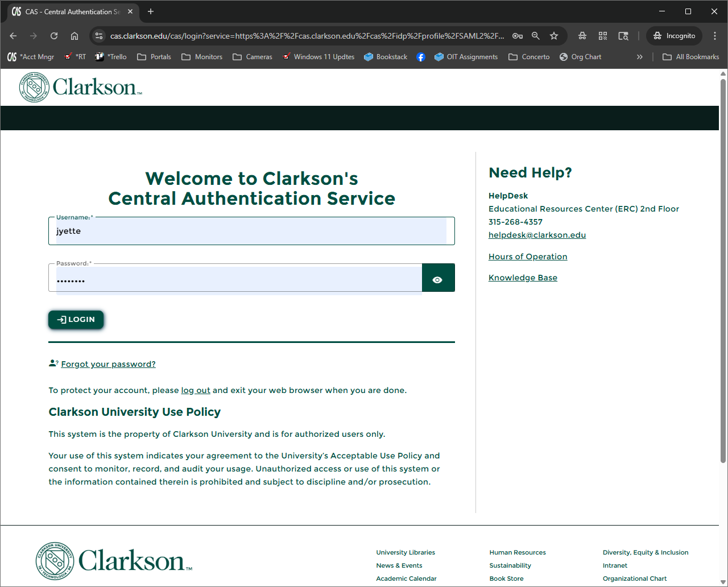Click the log out link

[x=196, y=390]
